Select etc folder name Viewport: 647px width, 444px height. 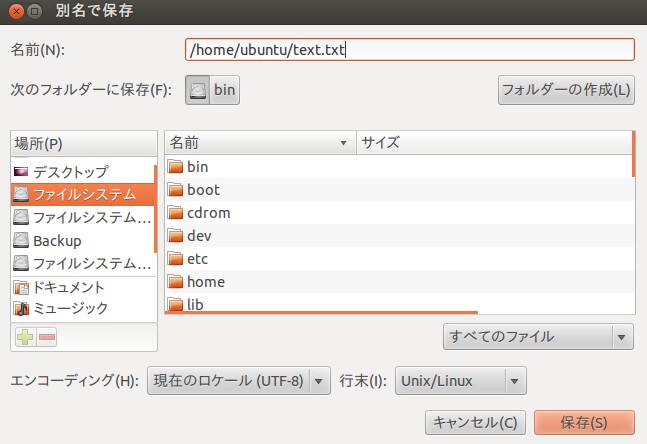tap(197, 259)
